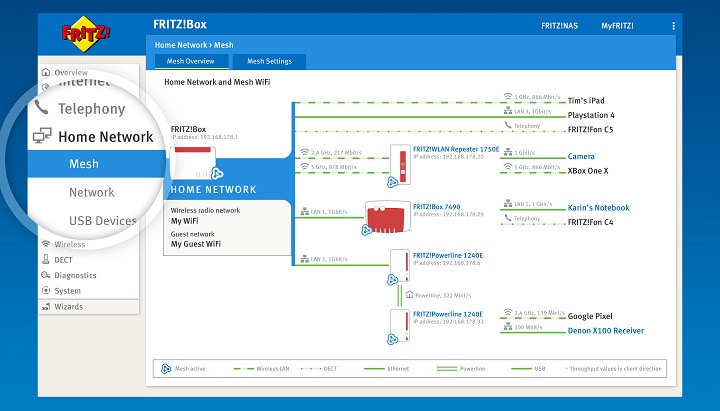The width and height of the screenshot is (720, 411).
Task: Click My Guest WiFi network name
Action: (x=196, y=244)
